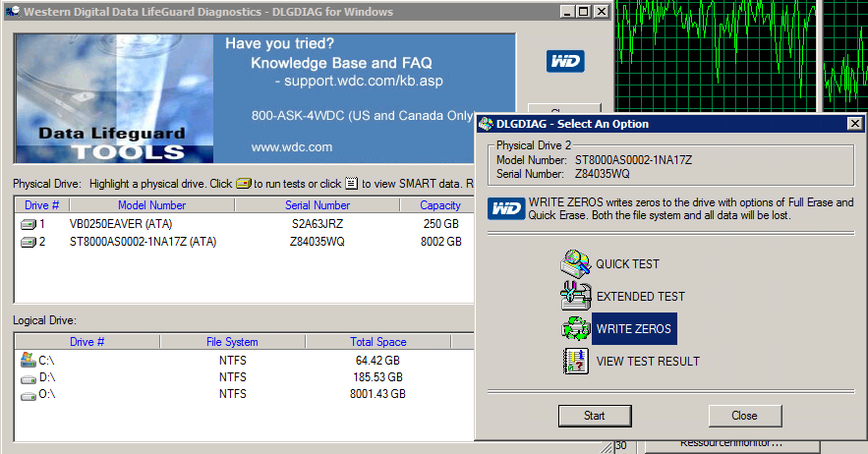Click drive 2 disk icon

(29, 242)
